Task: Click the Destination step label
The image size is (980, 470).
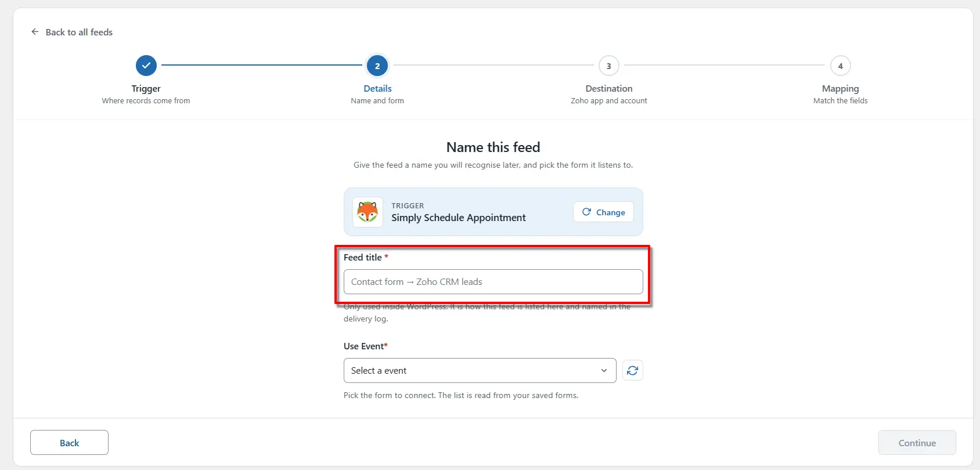Action: [x=609, y=88]
